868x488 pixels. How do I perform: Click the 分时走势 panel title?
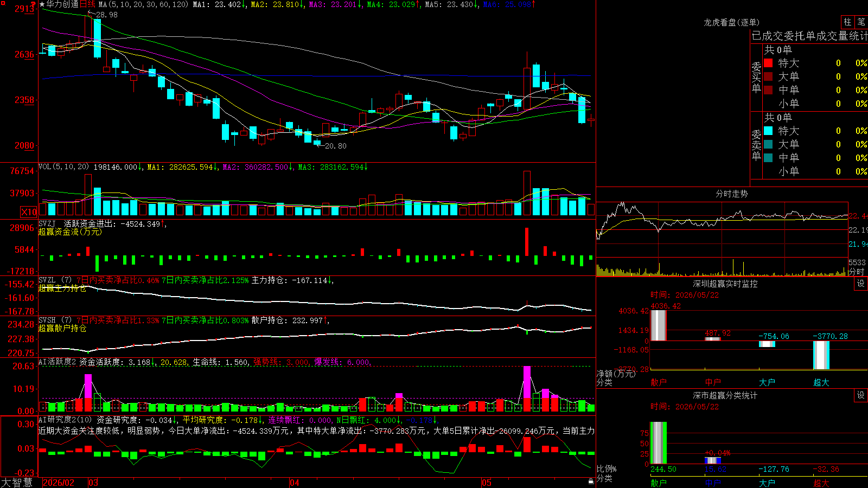pyautogui.click(x=731, y=194)
